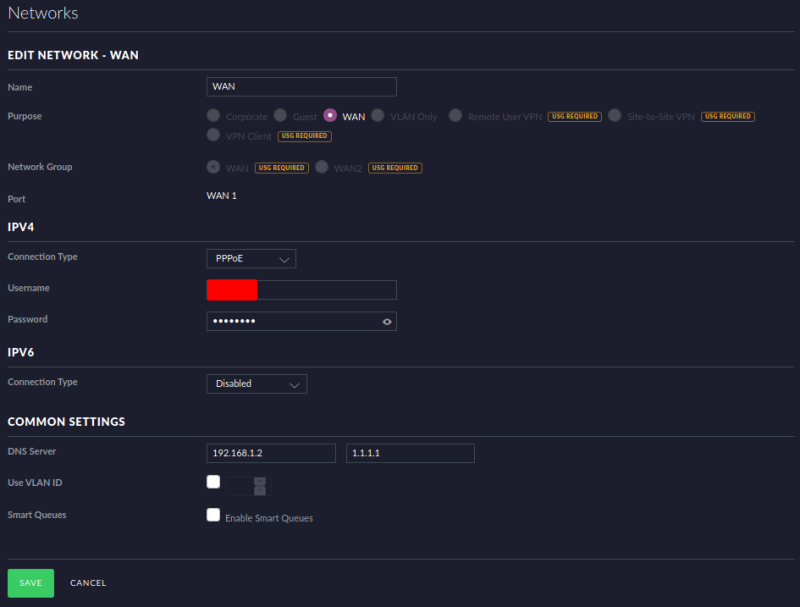Choose Remote User VPN purpose
The image size is (800, 607).
(x=456, y=115)
